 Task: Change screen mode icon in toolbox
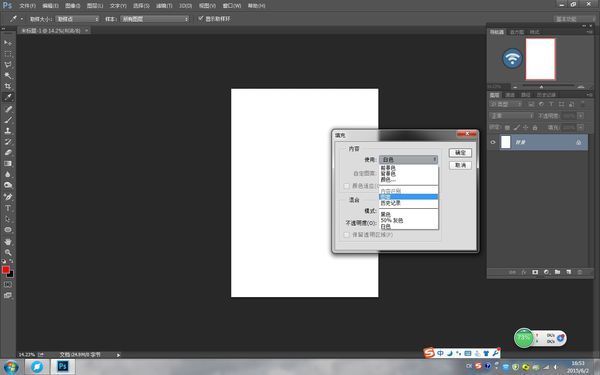coord(8,295)
